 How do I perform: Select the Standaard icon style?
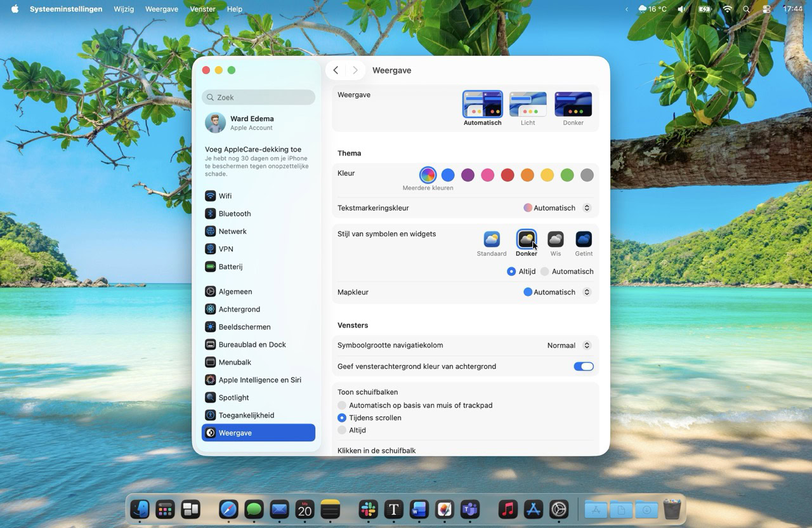[x=492, y=239]
